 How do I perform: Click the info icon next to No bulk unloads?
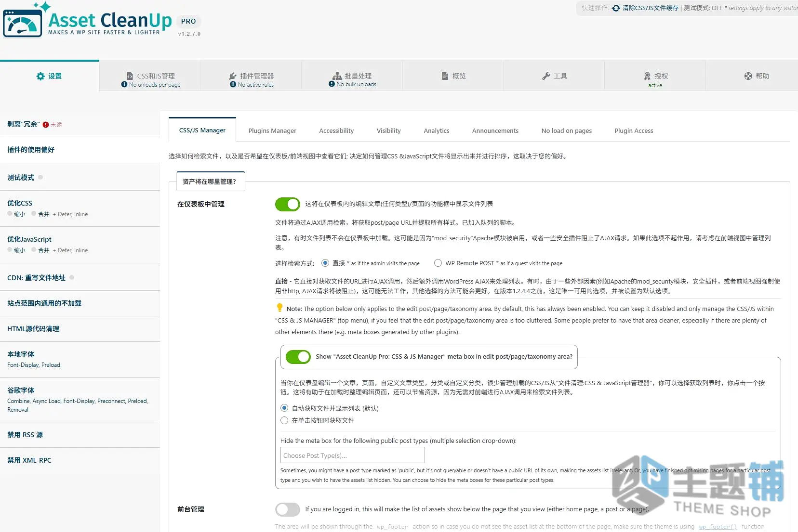coord(332,84)
